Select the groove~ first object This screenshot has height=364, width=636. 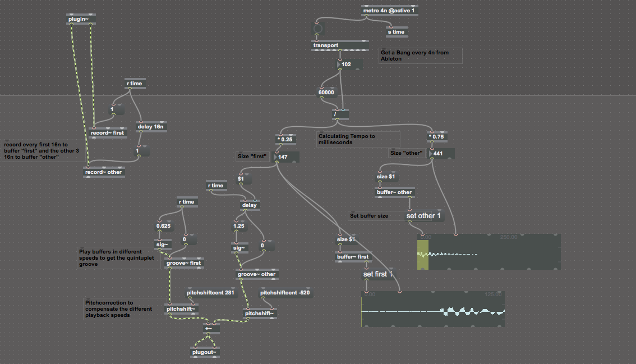coord(184,262)
